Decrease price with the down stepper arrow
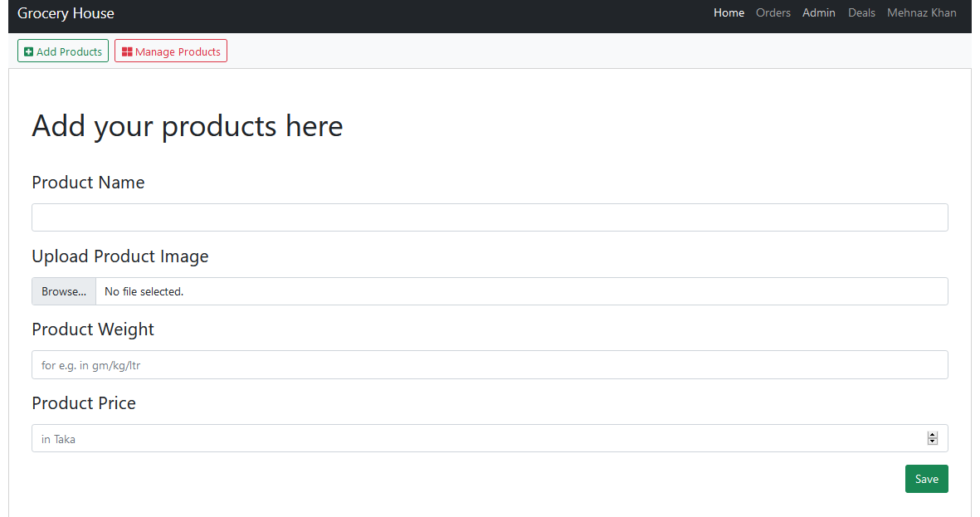This screenshot has width=980, height=517. tap(933, 441)
